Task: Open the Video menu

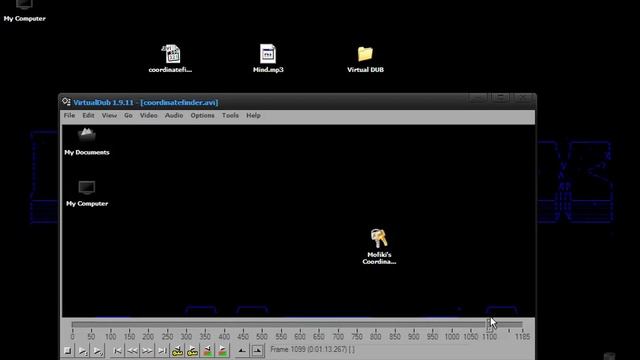Action: (x=149, y=116)
